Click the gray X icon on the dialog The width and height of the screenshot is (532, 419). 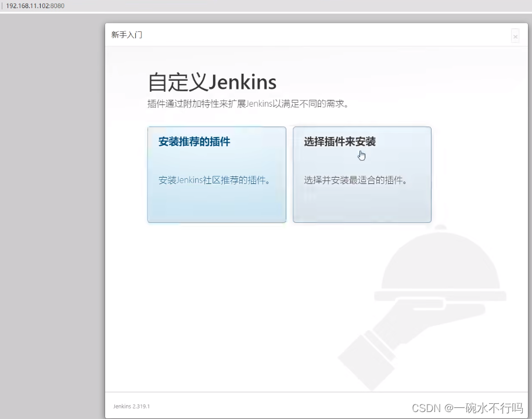click(x=515, y=36)
